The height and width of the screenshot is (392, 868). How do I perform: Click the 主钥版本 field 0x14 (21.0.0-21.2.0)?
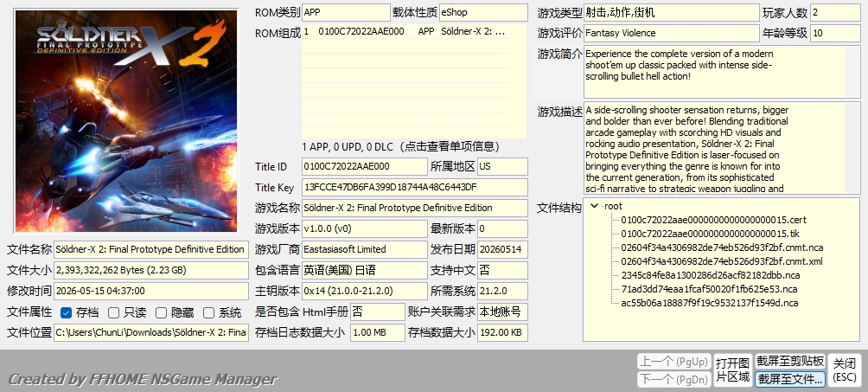point(364,291)
